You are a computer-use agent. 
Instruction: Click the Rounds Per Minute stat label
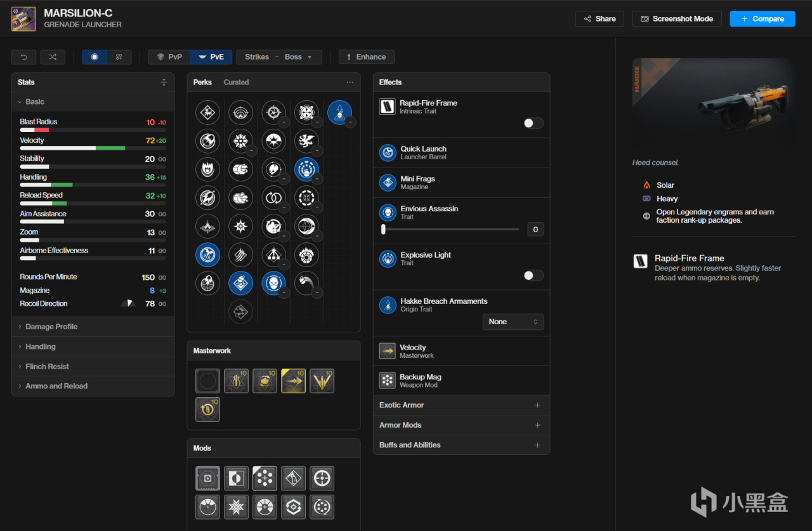[x=48, y=277]
